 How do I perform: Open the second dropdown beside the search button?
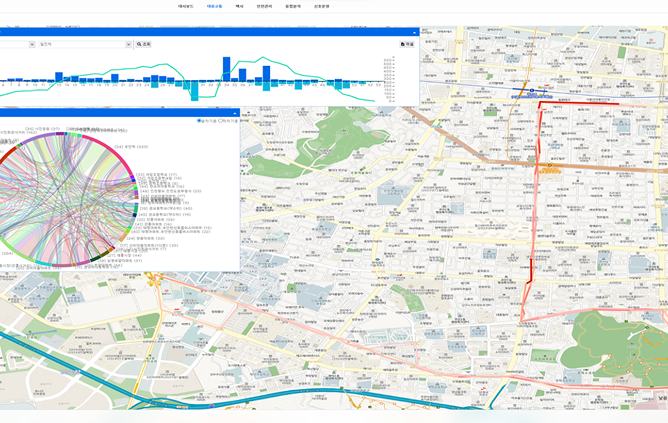(x=85, y=44)
